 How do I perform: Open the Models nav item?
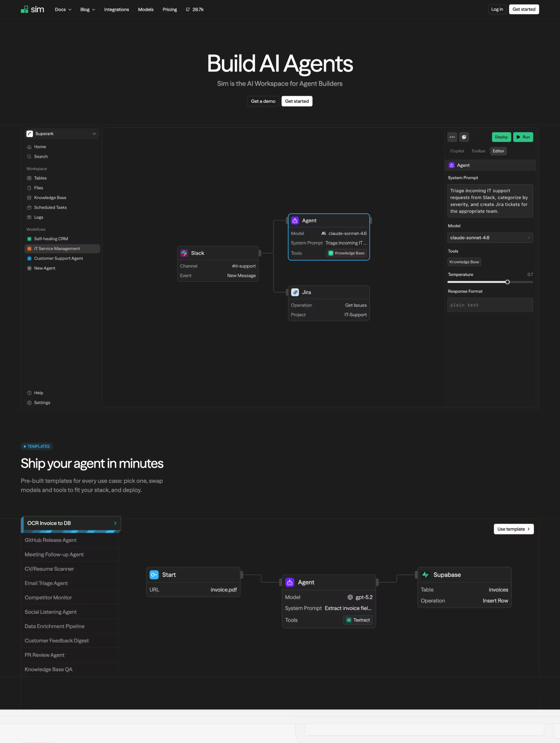tap(146, 9)
